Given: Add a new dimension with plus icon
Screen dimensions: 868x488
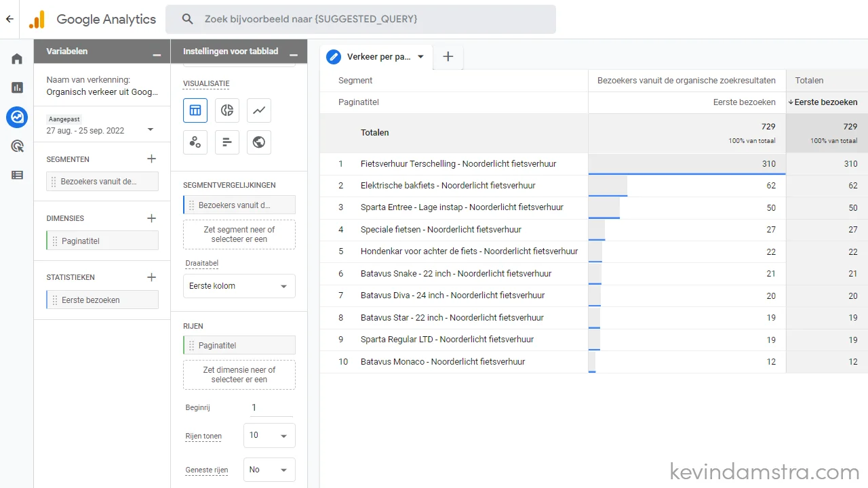Looking at the screenshot, I should 151,218.
